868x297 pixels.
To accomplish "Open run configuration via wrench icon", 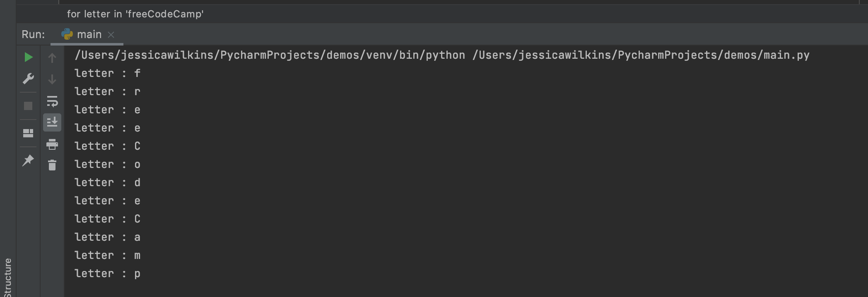I will coord(28,79).
